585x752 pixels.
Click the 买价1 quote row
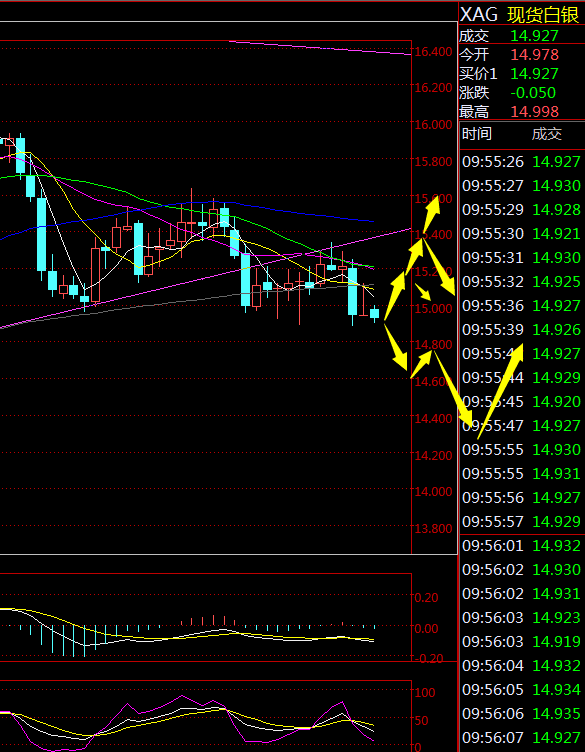pos(522,73)
